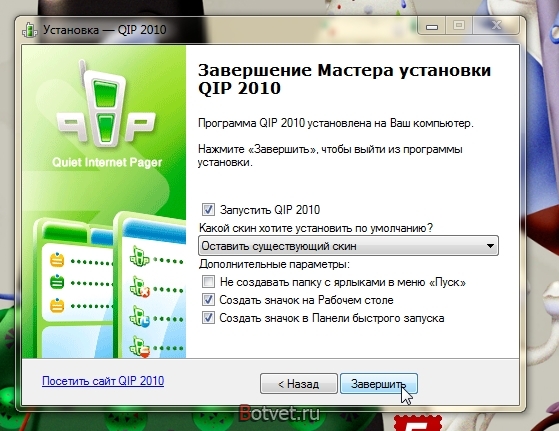Uncheck "Создать значок в Панели быстрого запуска"
559x431 pixels.
208,317
